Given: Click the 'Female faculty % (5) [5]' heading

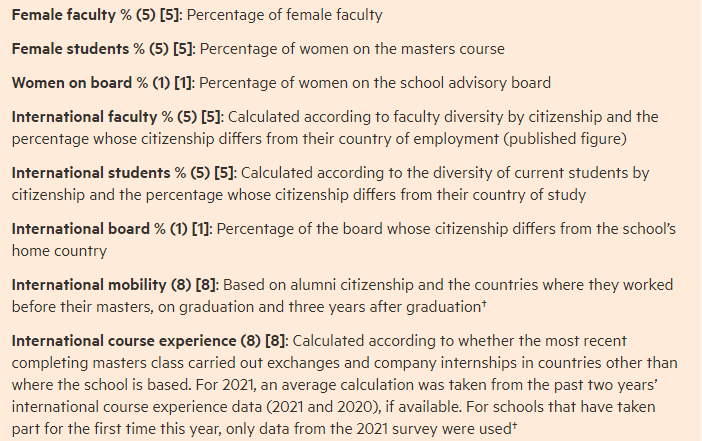Looking at the screenshot, I should pos(97,15).
